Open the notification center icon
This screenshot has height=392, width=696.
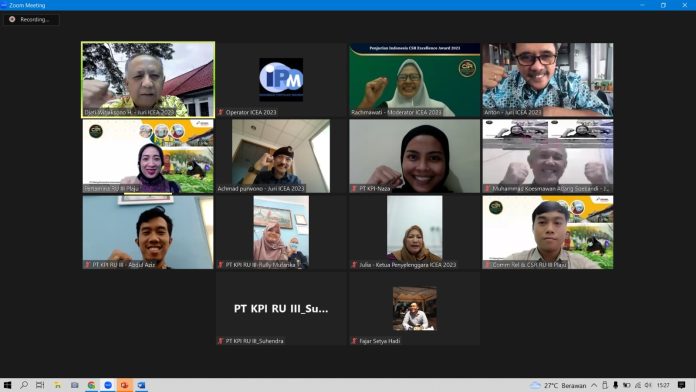[x=681, y=385]
